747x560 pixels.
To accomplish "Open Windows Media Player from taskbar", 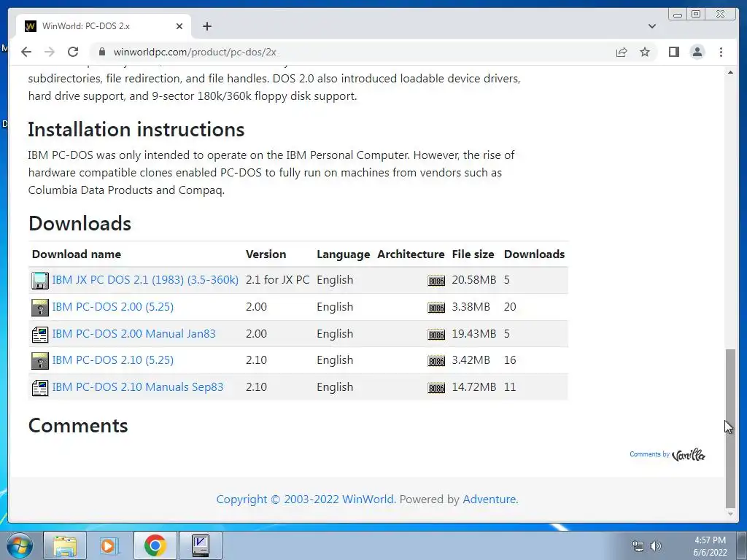I will pos(109,545).
